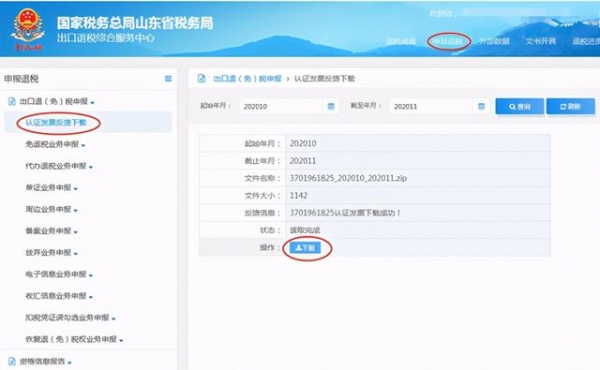
Task: Expand the 扣税凭证误勾选业务申报 submenu
Action: pos(70,318)
